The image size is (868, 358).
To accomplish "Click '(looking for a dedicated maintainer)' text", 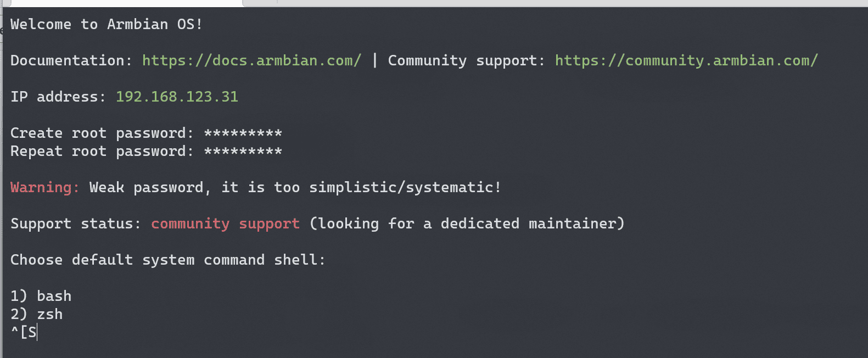I will click(467, 223).
